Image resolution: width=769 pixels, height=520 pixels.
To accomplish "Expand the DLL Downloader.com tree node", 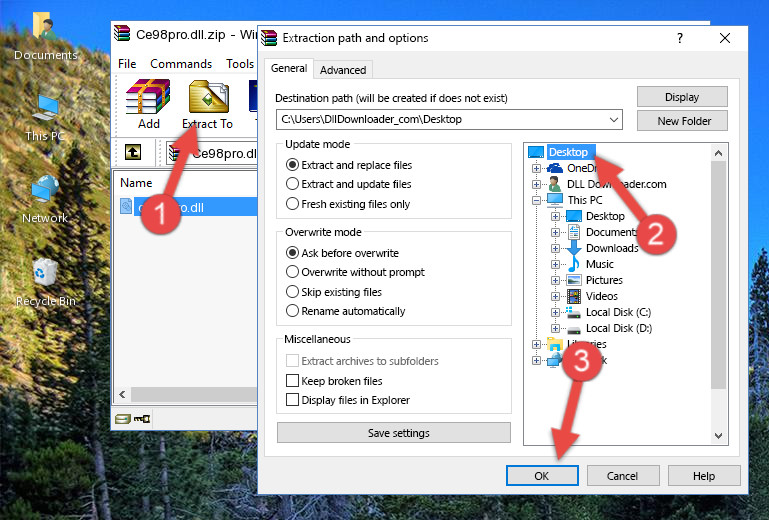I will (537, 184).
